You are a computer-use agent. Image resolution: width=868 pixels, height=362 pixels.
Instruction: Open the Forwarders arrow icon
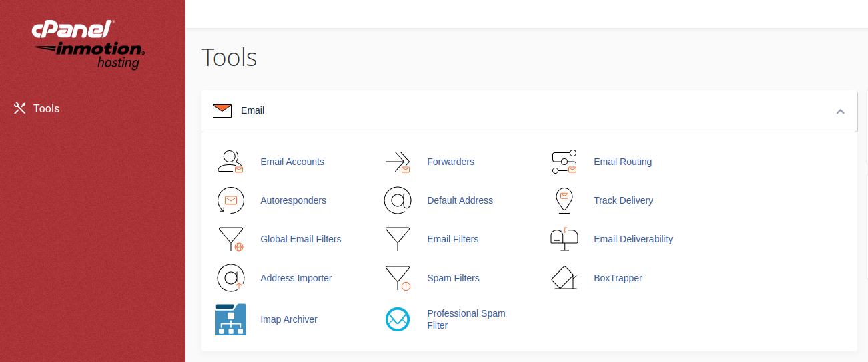point(398,162)
